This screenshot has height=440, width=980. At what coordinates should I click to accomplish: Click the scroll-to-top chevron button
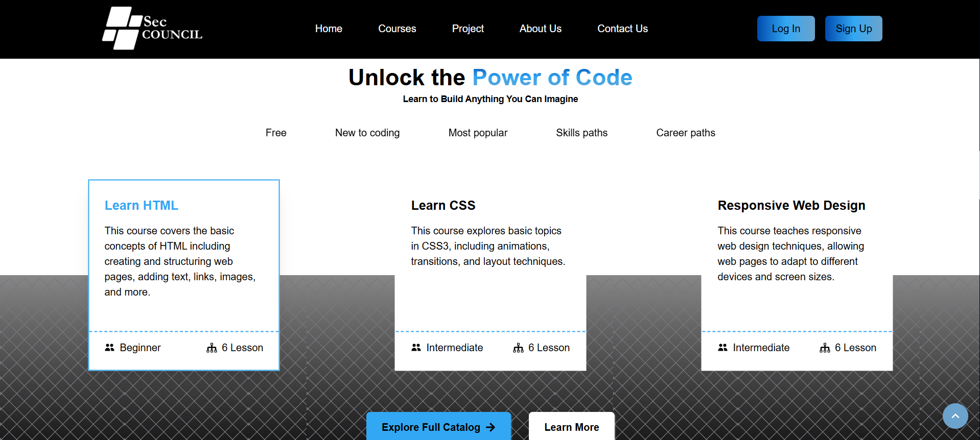click(954, 416)
